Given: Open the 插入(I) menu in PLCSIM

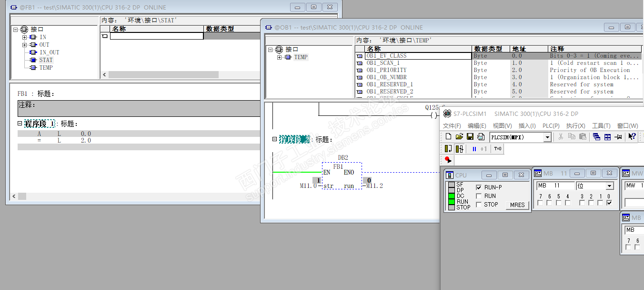Looking at the screenshot, I should (527, 126).
